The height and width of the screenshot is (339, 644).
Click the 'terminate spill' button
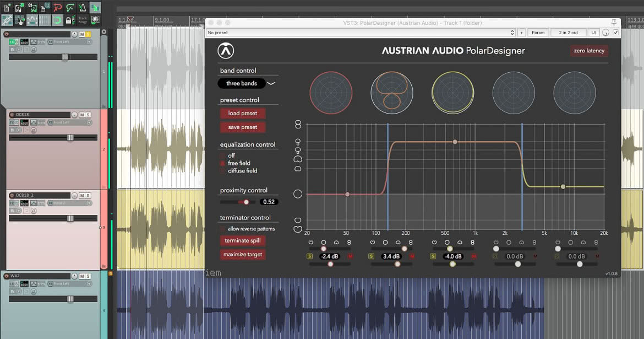click(243, 241)
